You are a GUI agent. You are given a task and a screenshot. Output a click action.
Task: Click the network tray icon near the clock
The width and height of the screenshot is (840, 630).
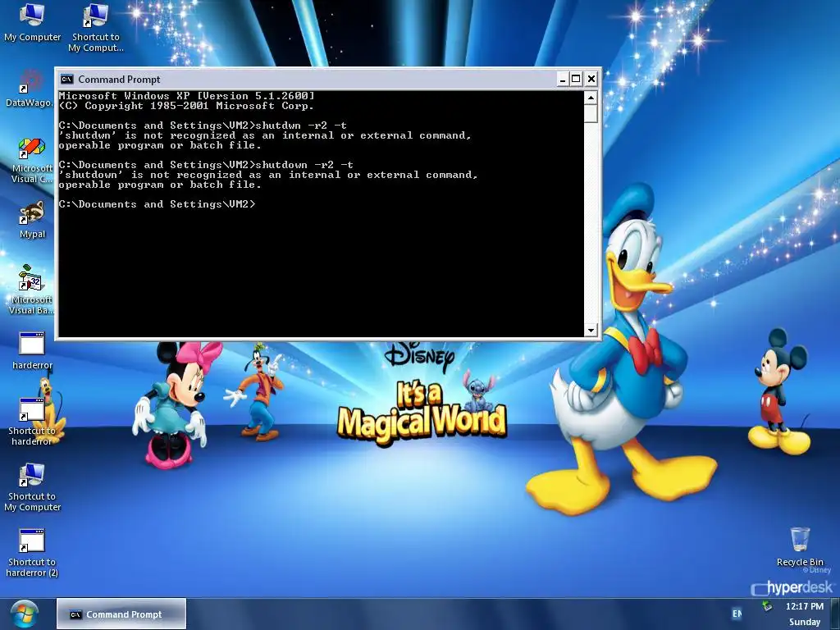pyautogui.click(x=767, y=606)
